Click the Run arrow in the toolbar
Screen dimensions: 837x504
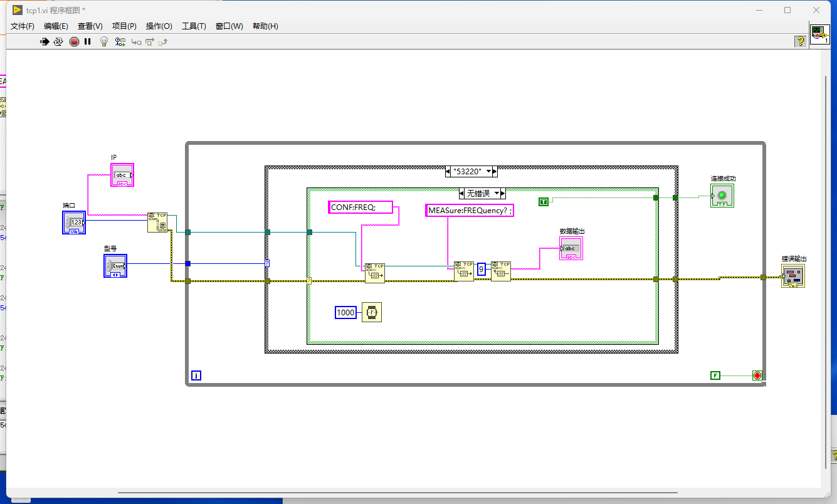[45, 42]
